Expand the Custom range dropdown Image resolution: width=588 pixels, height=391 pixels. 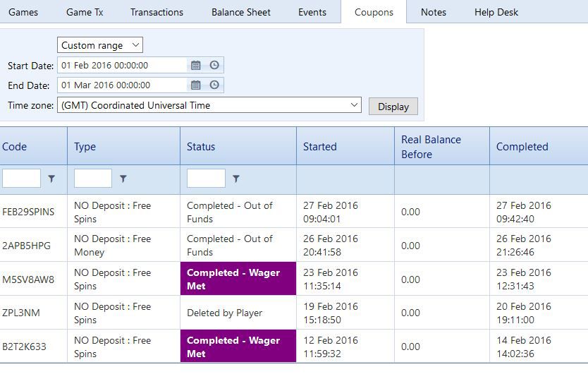(x=99, y=45)
